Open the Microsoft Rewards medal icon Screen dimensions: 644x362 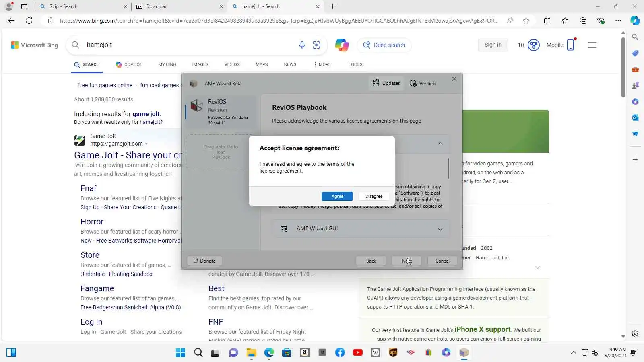(534, 45)
